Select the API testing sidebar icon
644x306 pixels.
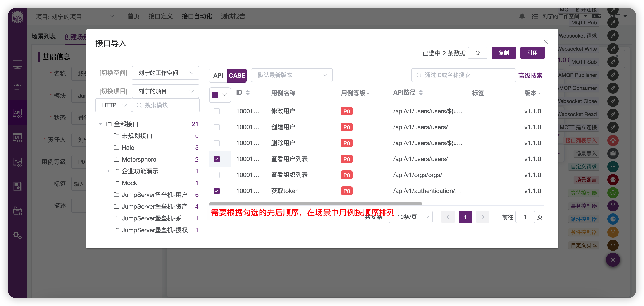(17, 113)
